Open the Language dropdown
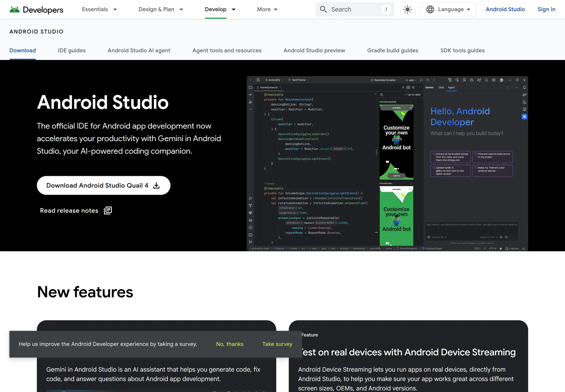 pyautogui.click(x=448, y=9)
